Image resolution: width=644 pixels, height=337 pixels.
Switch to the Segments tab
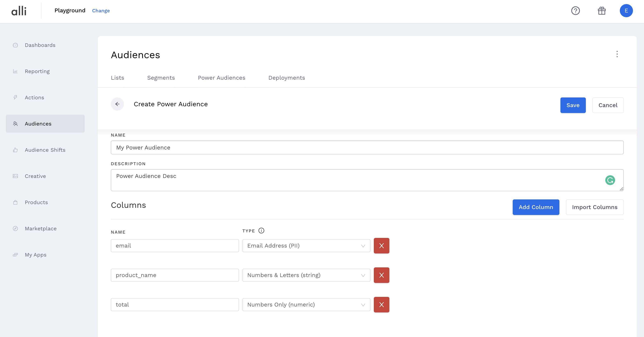coord(161,78)
